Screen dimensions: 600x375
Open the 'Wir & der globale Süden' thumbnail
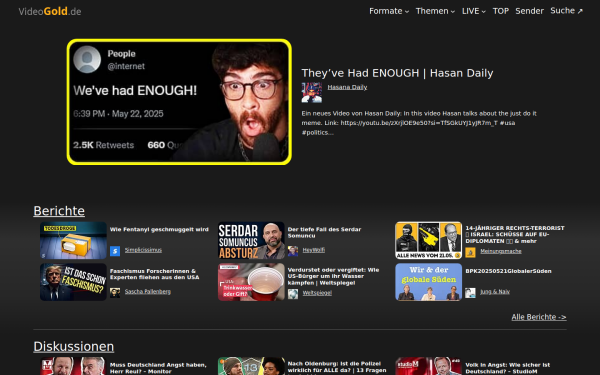pos(429,282)
